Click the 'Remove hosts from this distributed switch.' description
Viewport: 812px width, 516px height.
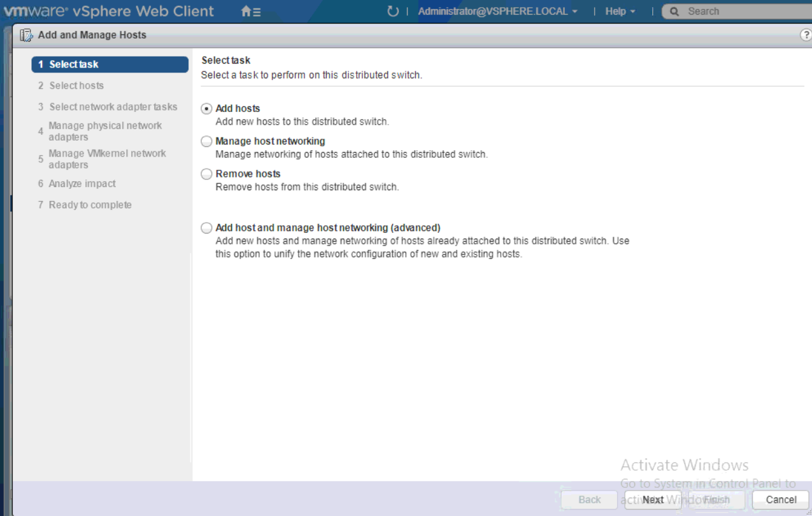(x=307, y=187)
